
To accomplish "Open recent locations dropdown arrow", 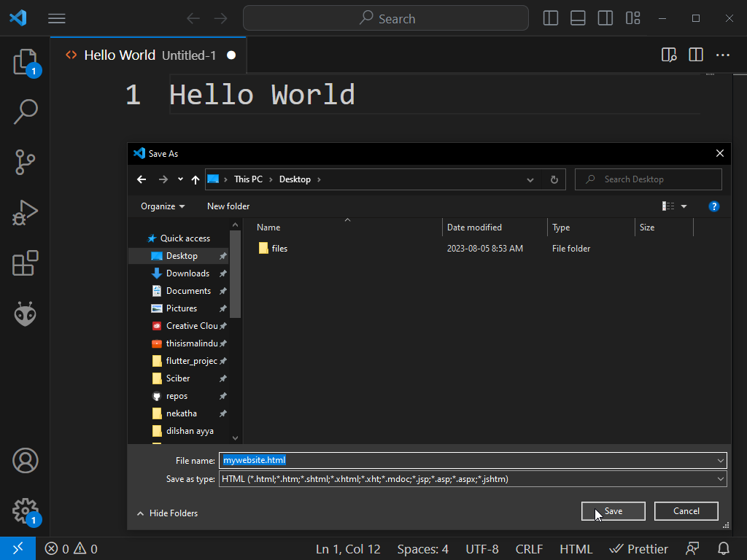I will click(x=181, y=179).
